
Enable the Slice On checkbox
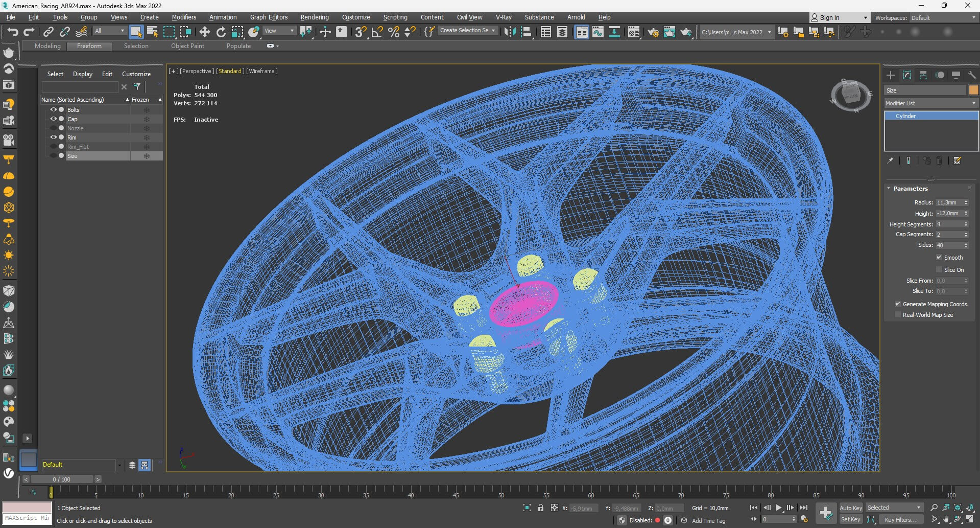tap(939, 270)
